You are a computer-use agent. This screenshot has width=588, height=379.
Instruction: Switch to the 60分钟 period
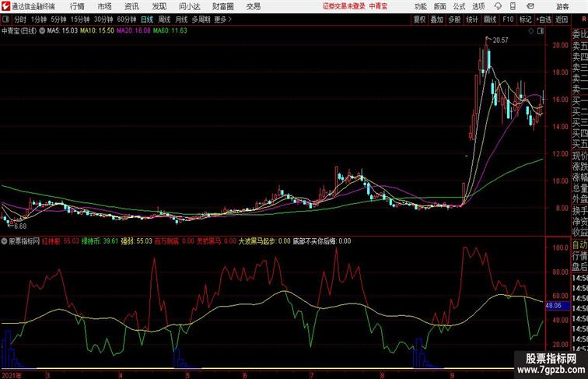(x=126, y=19)
